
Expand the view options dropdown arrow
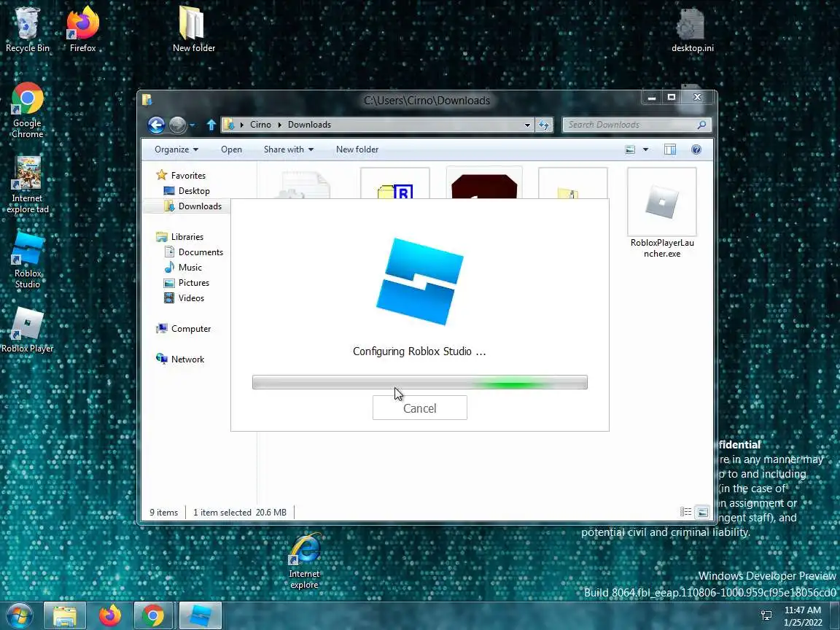[x=645, y=149]
